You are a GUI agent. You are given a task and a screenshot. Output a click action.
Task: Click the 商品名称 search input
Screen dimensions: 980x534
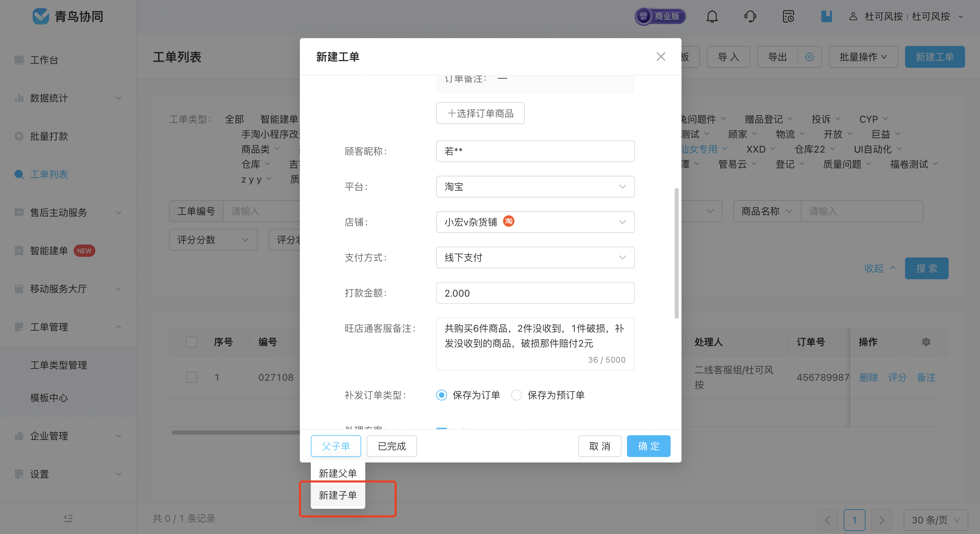click(x=862, y=211)
